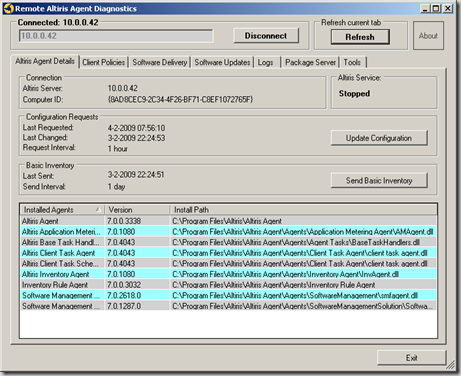This screenshot has width=461, height=376.
Task: Click Last Requested value 4-2-2009 07:56:10
Action: [x=136, y=128]
